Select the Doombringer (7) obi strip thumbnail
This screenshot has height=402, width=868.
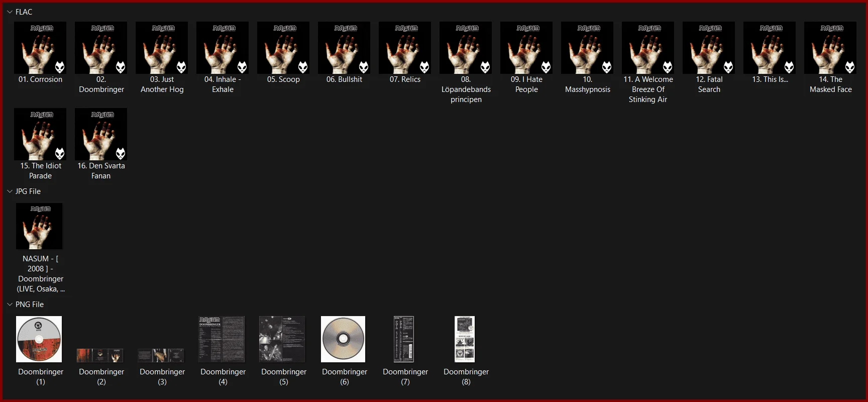404,339
